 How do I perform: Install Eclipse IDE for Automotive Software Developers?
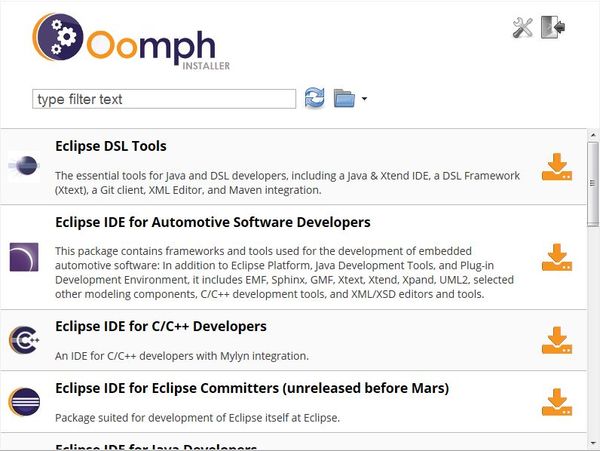point(557,257)
